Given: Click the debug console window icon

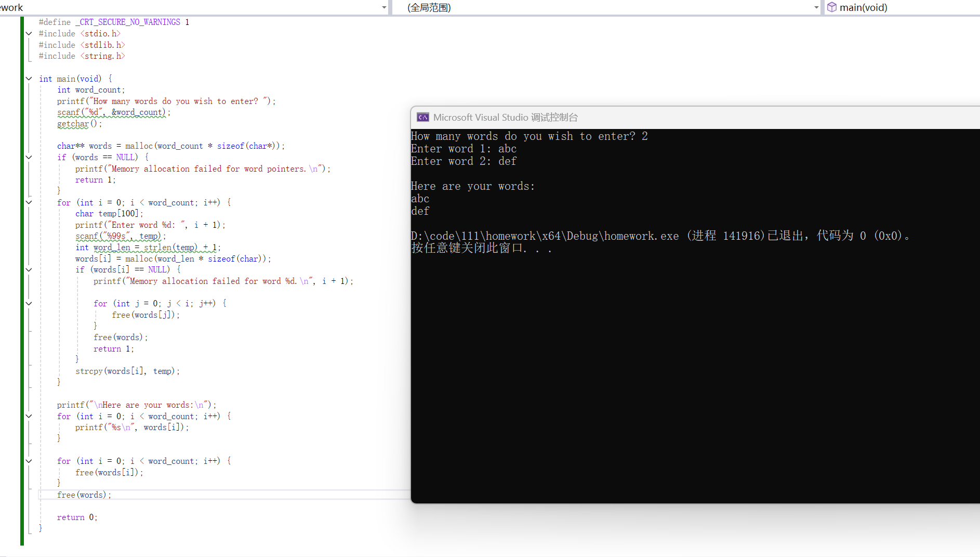Looking at the screenshot, I should point(423,118).
